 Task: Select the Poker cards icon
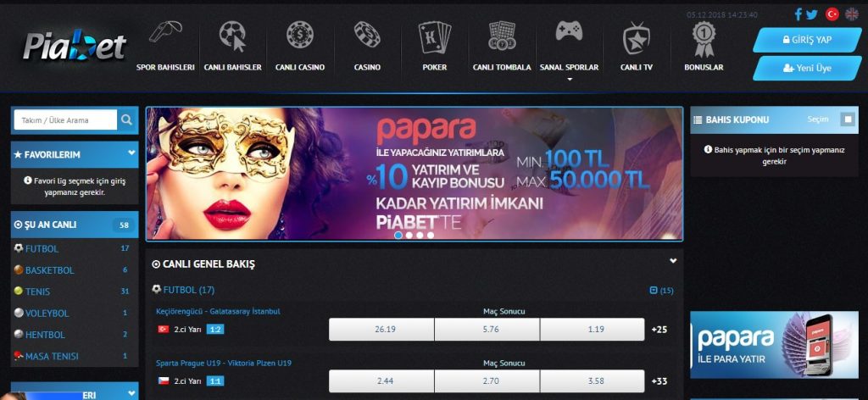[435, 36]
